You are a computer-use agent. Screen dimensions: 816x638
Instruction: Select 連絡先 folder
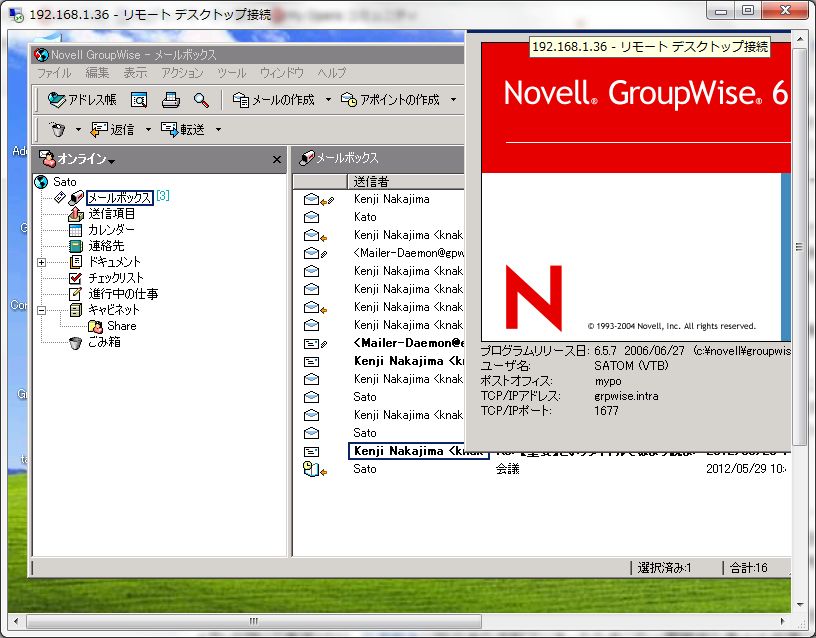click(x=106, y=246)
